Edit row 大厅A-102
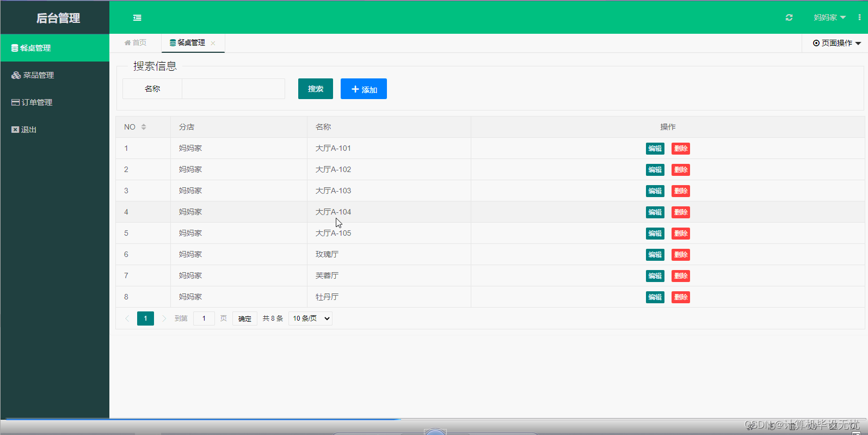The image size is (868, 435). [x=655, y=170]
